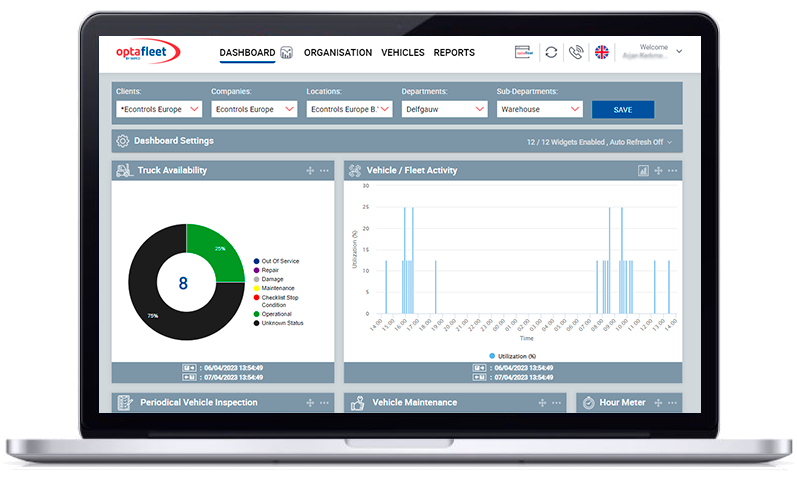The width and height of the screenshot is (797, 478).
Task: Click move handle on Hour Meter widget
Action: (x=658, y=403)
